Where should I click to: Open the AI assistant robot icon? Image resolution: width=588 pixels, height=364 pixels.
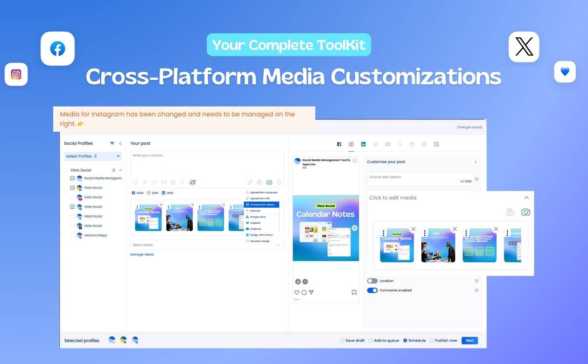[192, 182]
